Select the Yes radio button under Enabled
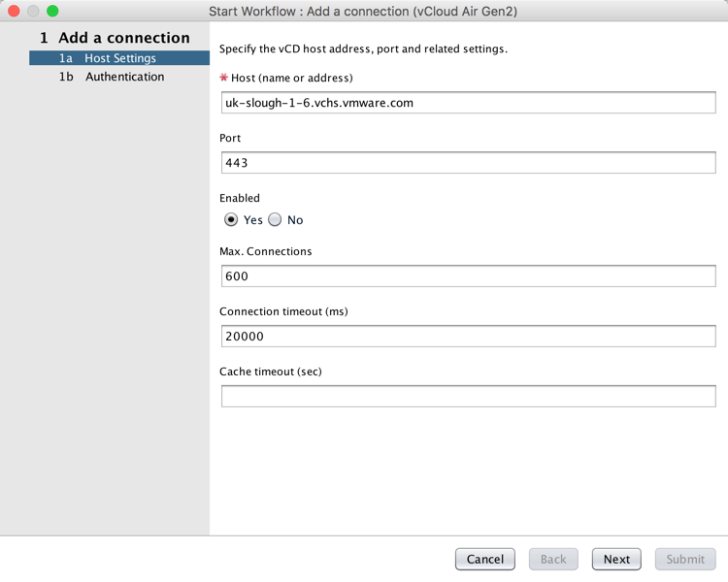The height and width of the screenshot is (582, 728). tap(231, 219)
